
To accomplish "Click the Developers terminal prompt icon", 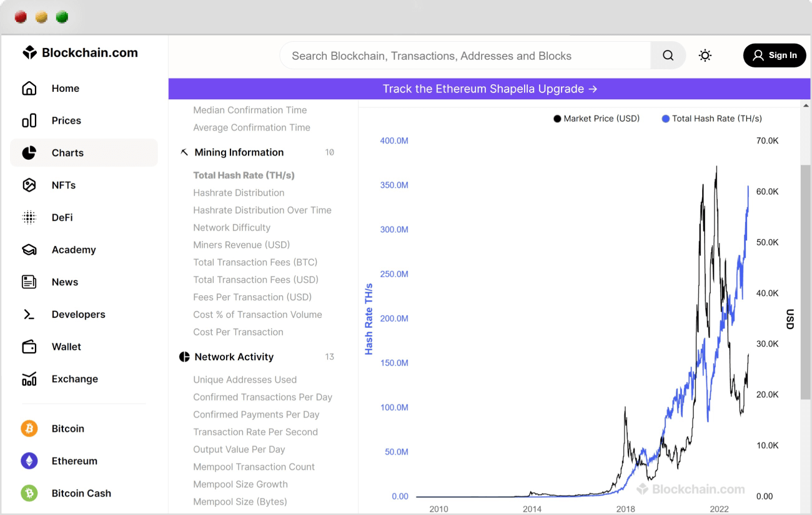I will pos(29,315).
